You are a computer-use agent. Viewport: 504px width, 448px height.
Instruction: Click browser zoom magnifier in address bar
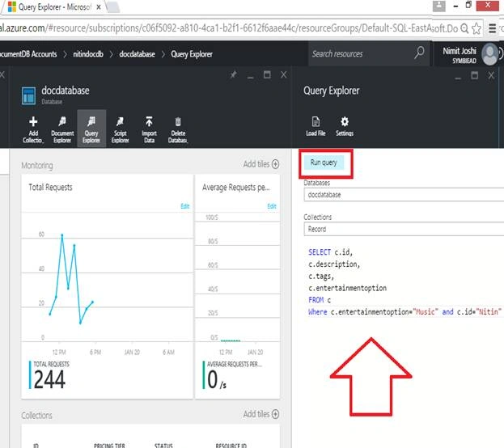pos(464,28)
